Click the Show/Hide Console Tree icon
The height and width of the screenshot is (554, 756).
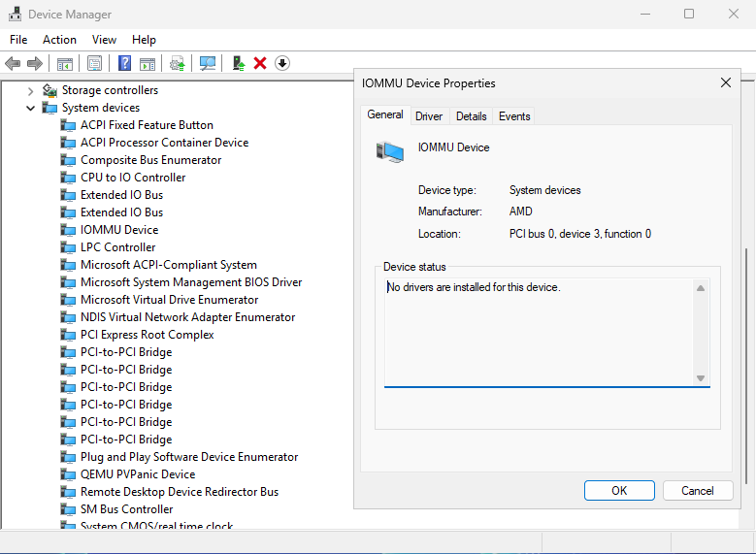click(65, 63)
